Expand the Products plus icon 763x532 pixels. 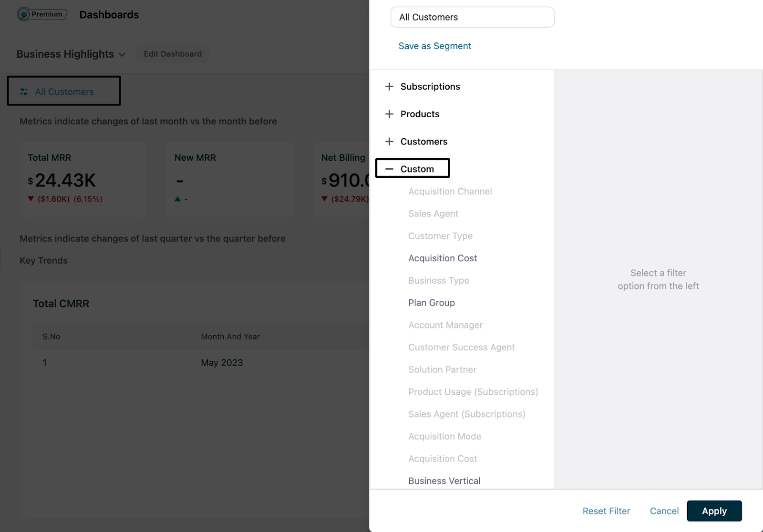click(389, 114)
